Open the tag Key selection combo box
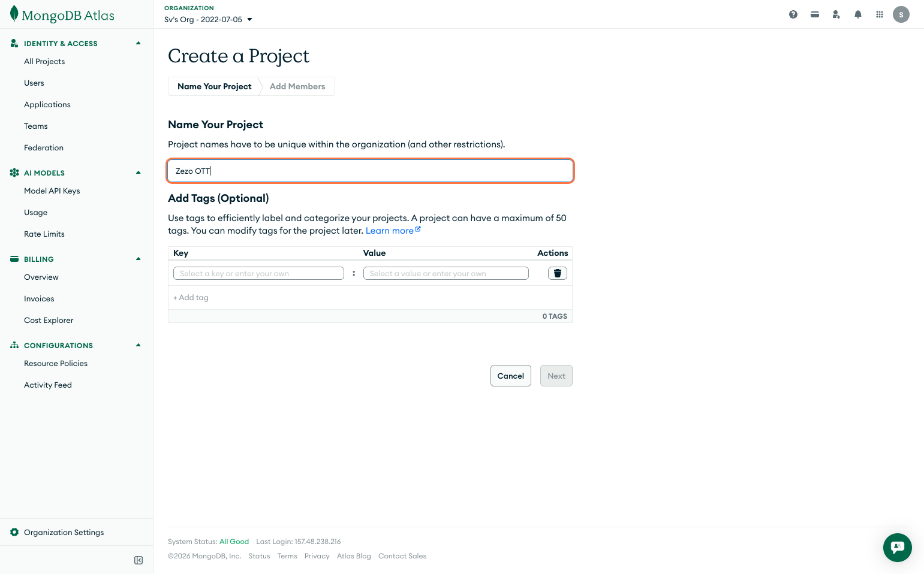The height and width of the screenshot is (574, 924). (x=258, y=273)
